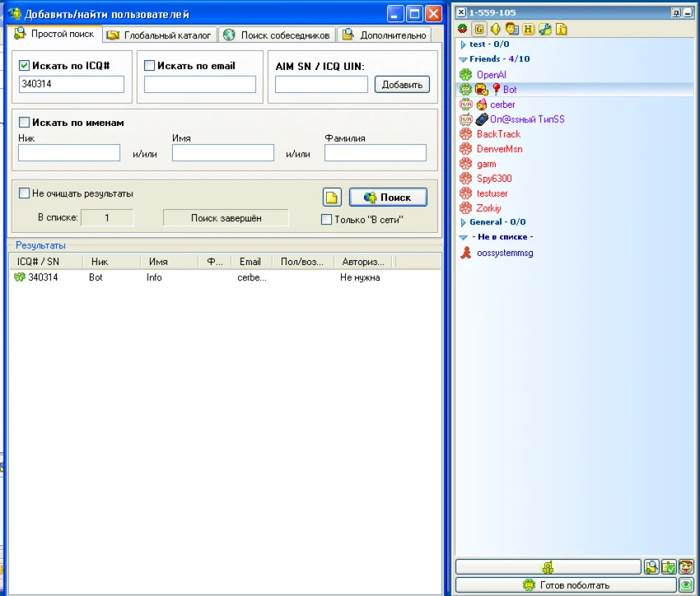This screenshot has width=700, height=596.
Task: Click the Ник input field
Action: (69, 152)
